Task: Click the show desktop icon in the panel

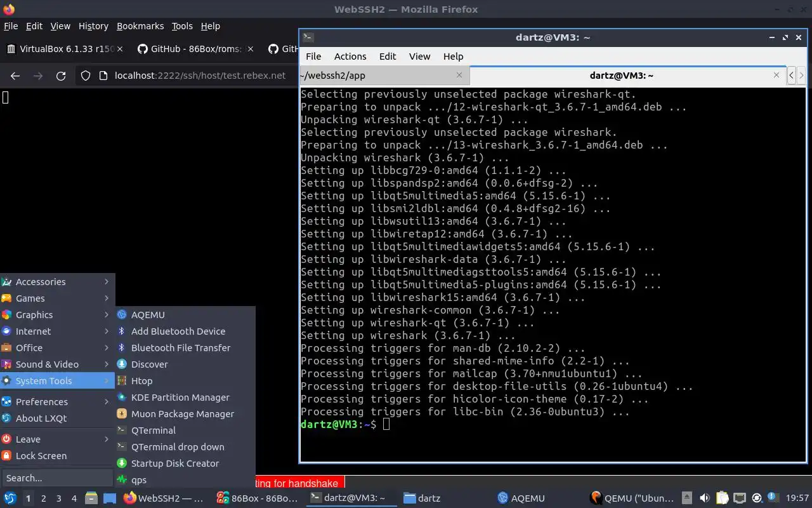Action: click(110, 498)
